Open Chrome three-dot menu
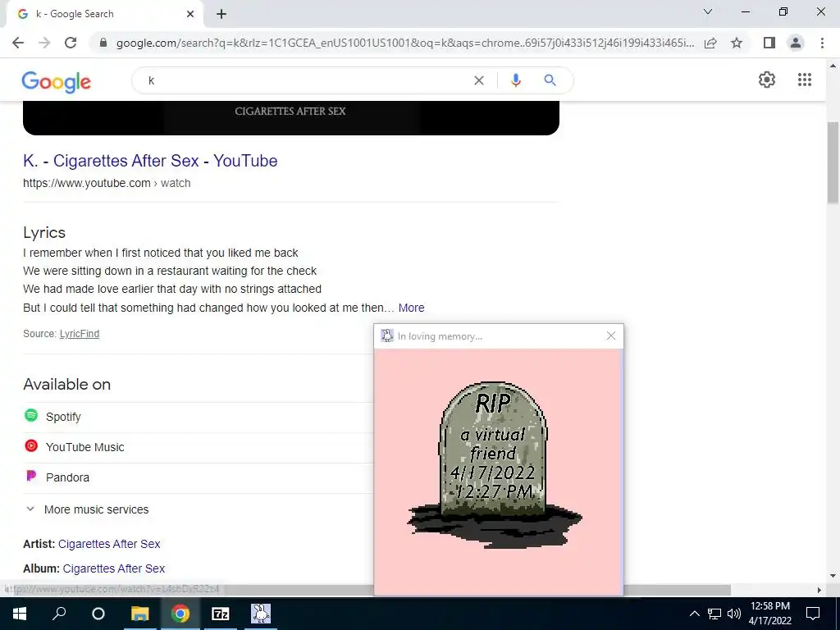The image size is (840, 630). coord(822,43)
